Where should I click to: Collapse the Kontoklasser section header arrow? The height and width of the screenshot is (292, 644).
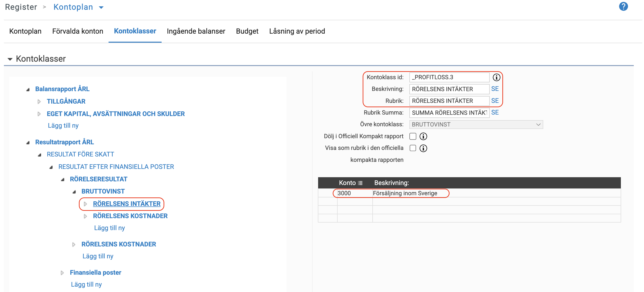10,59
